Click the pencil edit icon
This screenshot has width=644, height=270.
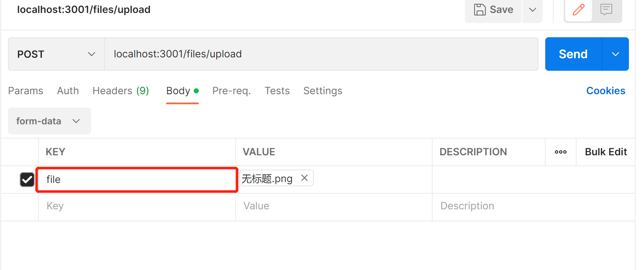point(578,10)
